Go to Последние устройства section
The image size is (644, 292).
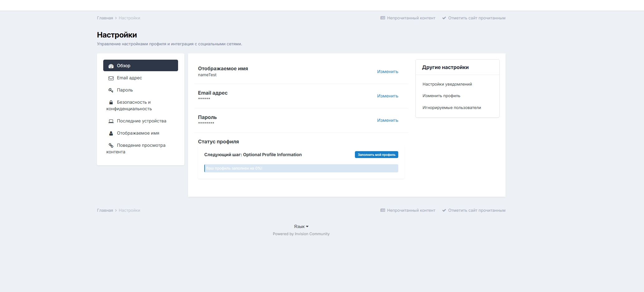(141, 121)
